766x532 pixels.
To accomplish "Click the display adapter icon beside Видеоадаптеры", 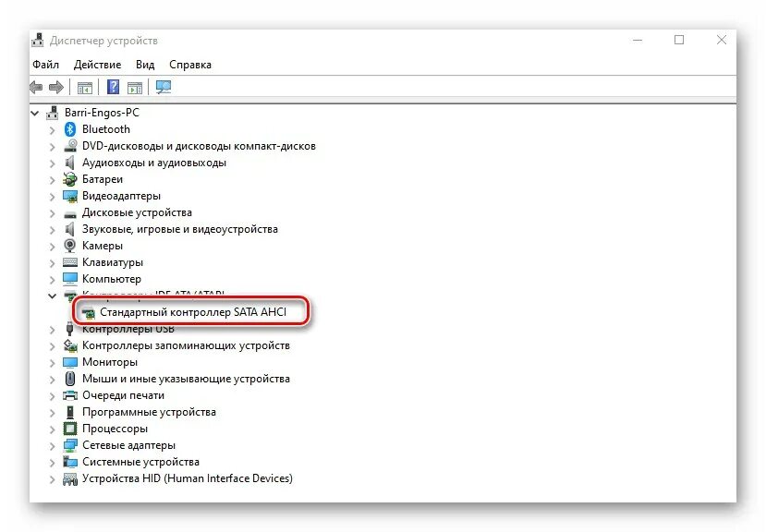I will coord(70,196).
